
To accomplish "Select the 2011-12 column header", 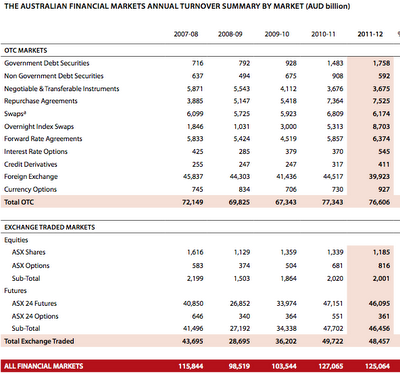I will pyautogui.click(x=370, y=34).
